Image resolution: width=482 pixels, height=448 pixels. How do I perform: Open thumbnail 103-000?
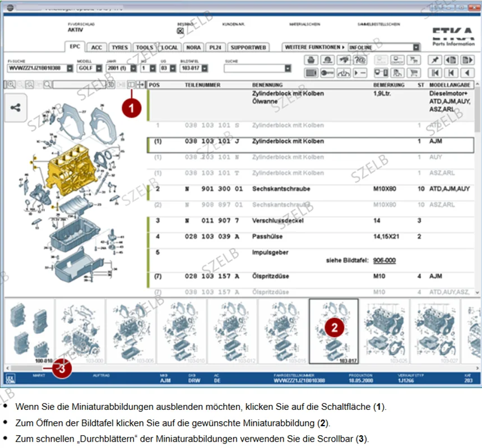coord(80,332)
